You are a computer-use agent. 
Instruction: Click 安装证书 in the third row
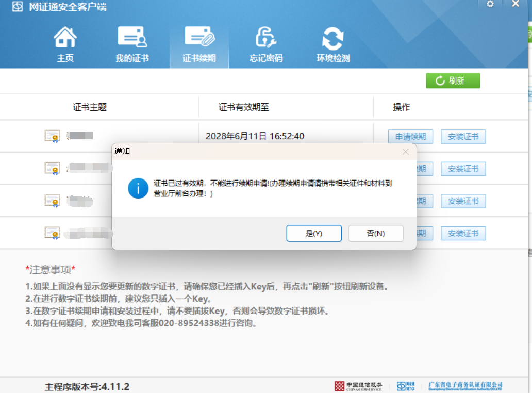pyautogui.click(x=463, y=201)
